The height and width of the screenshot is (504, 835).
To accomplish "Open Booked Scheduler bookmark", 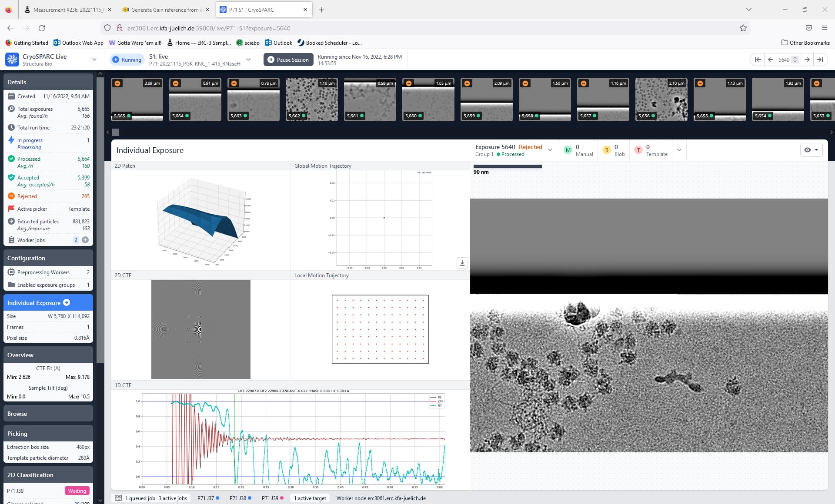I will [330, 43].
